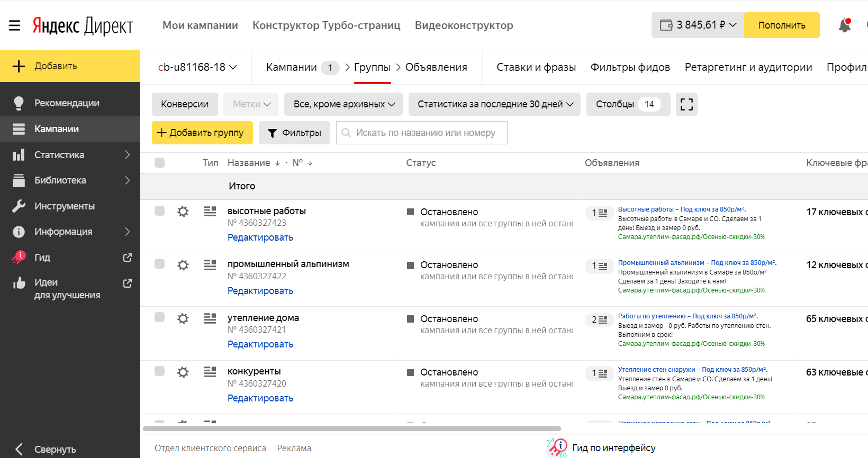The height and width of the screenshot is (458, 868).
Task: Switch to the Группы tab
Action: point(372,67)
